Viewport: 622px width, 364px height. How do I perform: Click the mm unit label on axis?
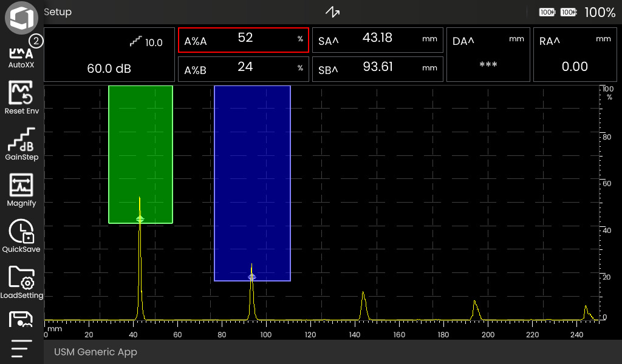(x=55, y=329)
